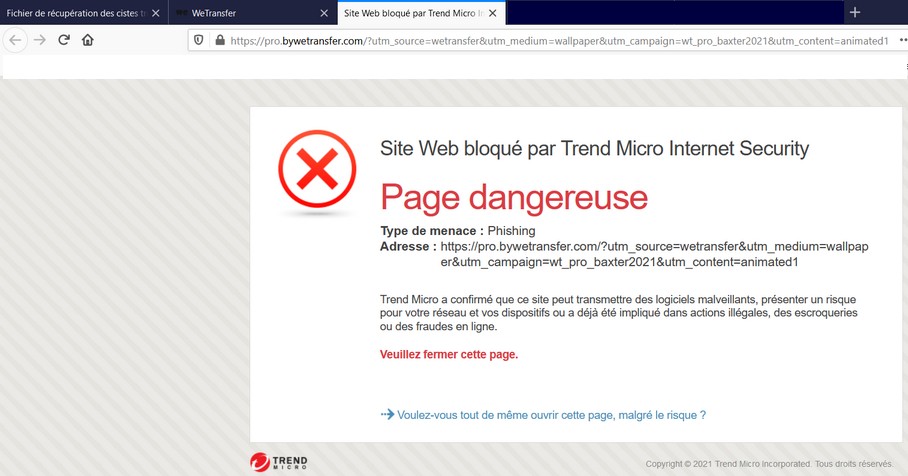Viewport: 908px width, 476px height.
Task: Click the Veuillez fermer cette page text
Action: [449, 354]
